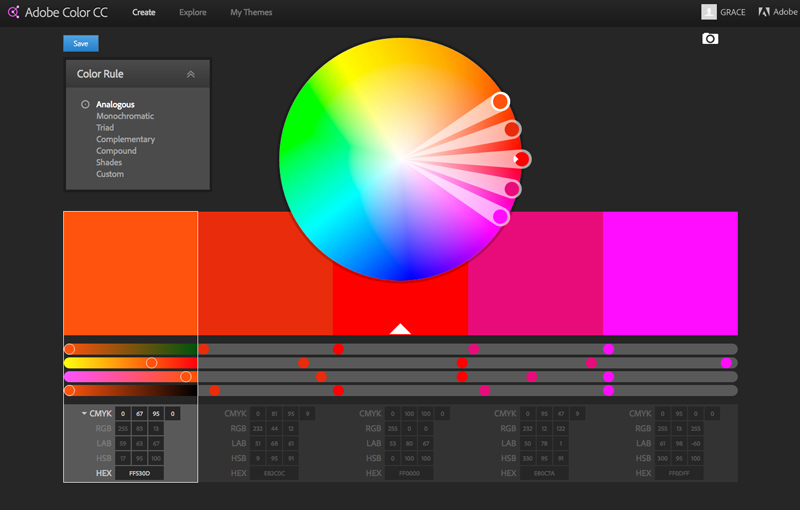
Task: Collapse the CMYK triangle under orange swatch
Action: [84, 414]
